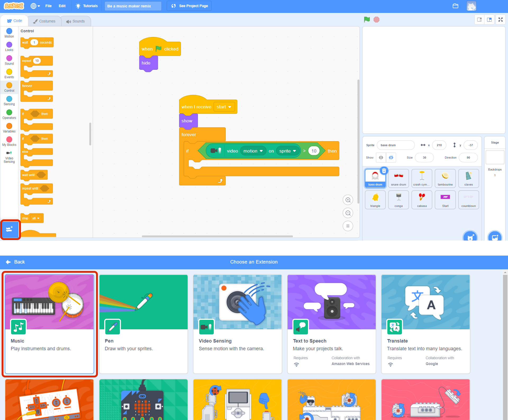Hide the sprite with crossed eye icon
This screenshot has height=420, width=508.
pyautogui.click(x=391, y=158)
